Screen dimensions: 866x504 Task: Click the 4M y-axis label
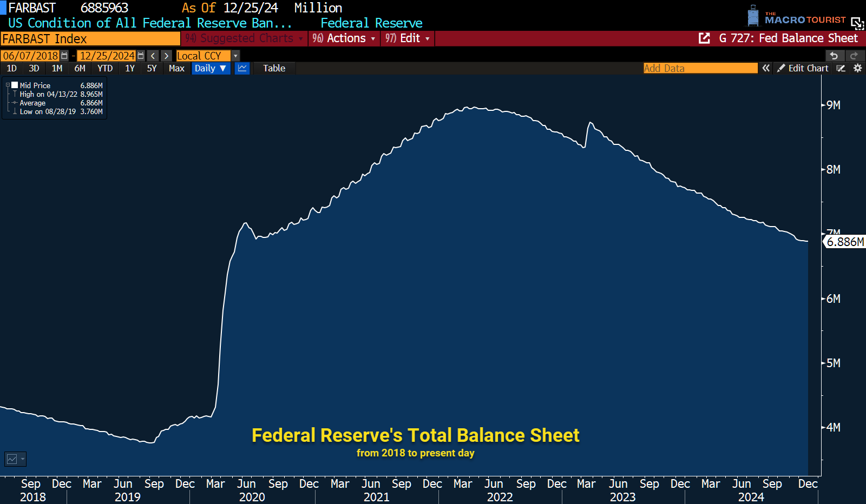[x=834, y=427]
